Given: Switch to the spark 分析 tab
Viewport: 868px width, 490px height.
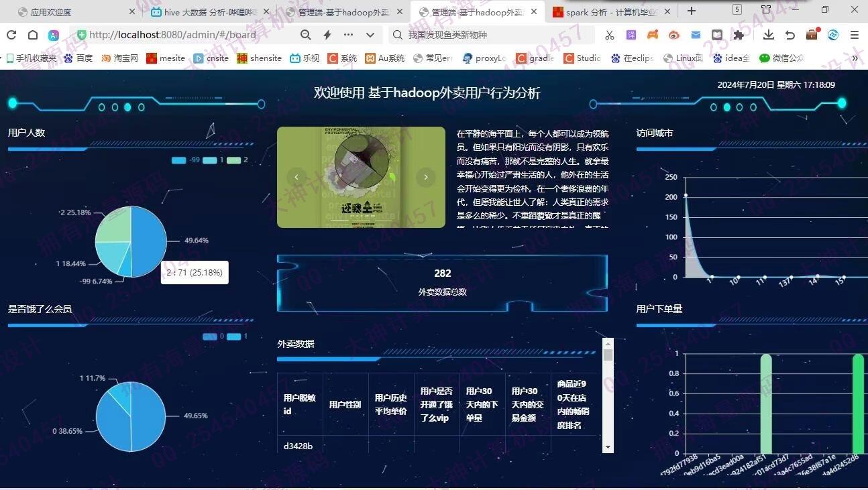Looking at the screenshot, I should tap(612, 11).
